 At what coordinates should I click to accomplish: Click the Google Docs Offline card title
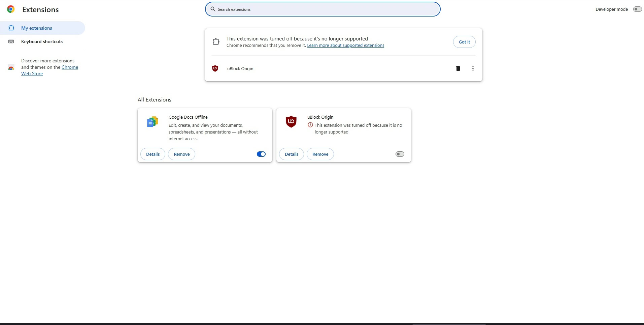tap(188, 117)
